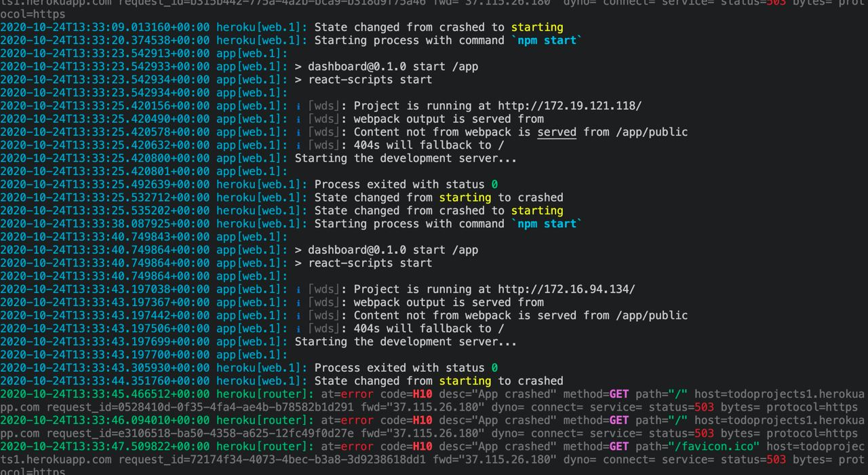
Task: Click heroku[router] label on 13:33:45.466512 line
Action: [265, 394]
